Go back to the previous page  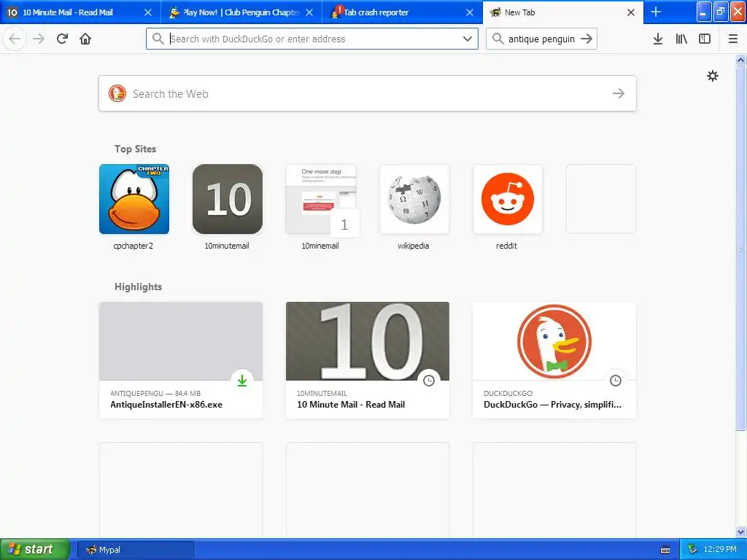tap(15, 39)
